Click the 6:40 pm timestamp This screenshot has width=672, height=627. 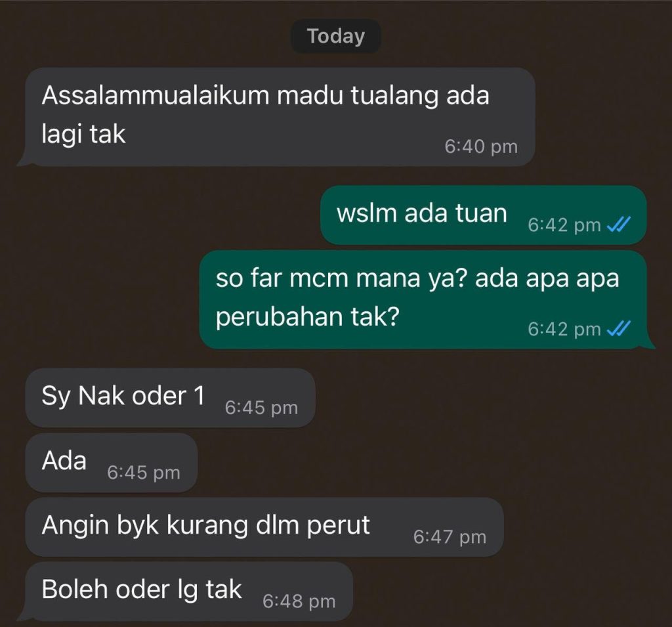tap(481, 146)
